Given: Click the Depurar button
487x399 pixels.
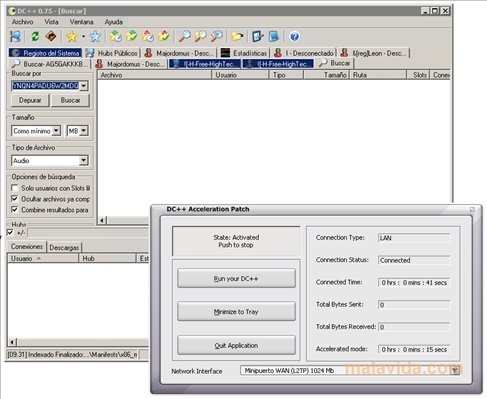Looking at the screenshot, I should click(x=30, y=100).
